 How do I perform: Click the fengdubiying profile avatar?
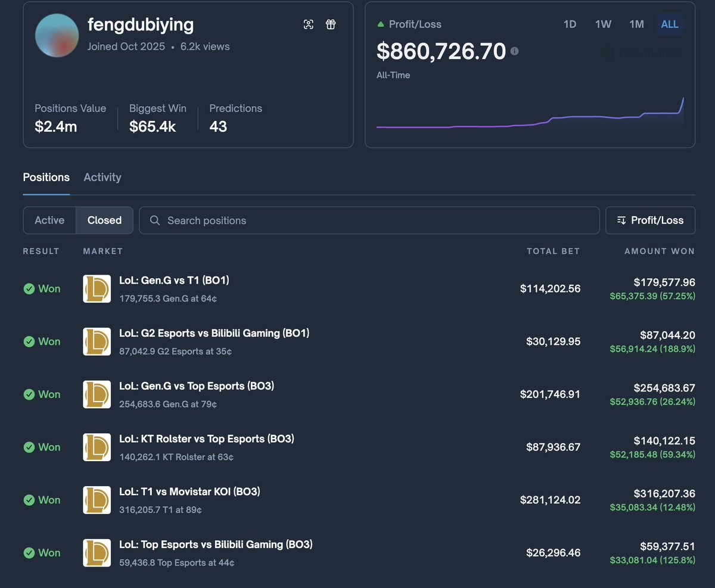(57, 36)
